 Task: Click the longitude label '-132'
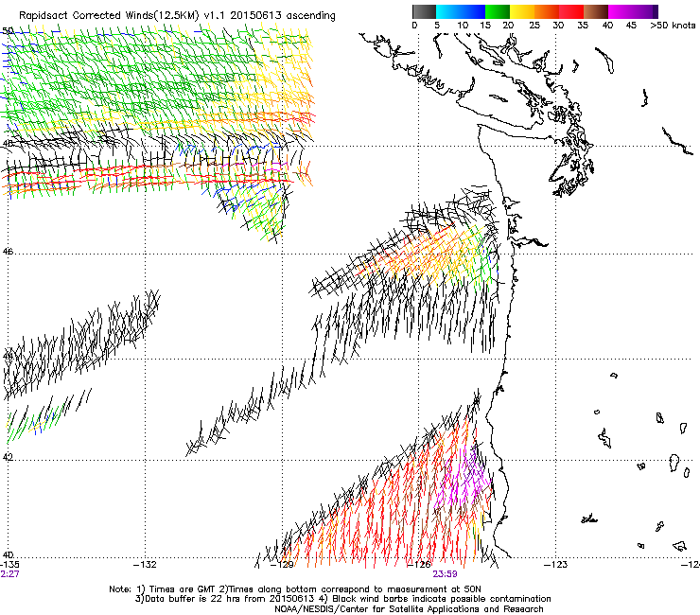point(145,565)
